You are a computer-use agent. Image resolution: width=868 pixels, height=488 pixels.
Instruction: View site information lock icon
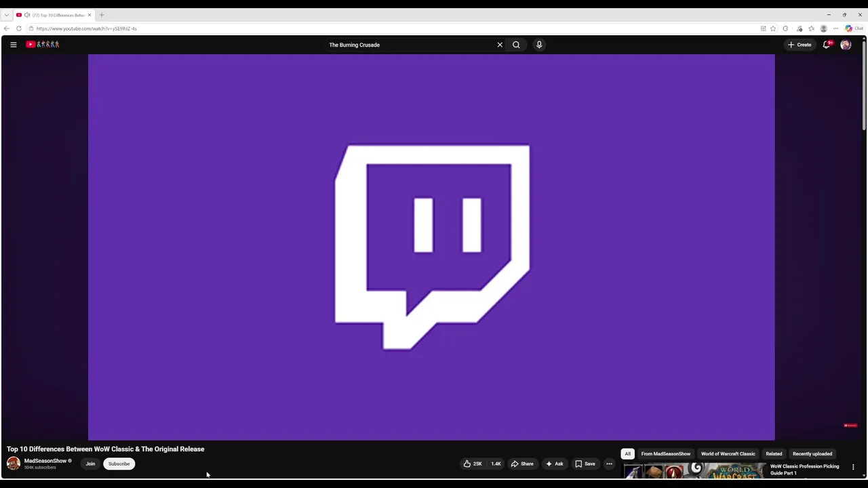(x=31, y=28)
